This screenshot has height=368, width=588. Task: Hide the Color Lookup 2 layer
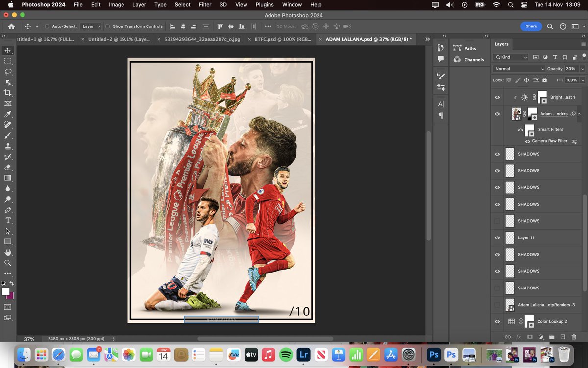tap(497, 322)
